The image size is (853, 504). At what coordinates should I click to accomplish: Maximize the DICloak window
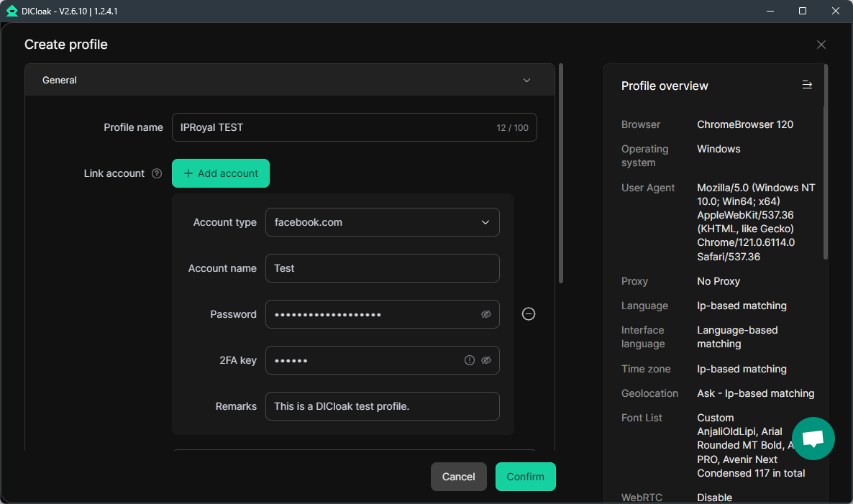coord(803,11)
